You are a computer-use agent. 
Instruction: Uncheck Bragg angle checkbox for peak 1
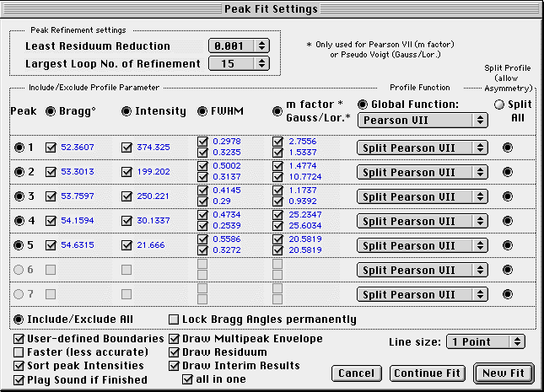51,148
